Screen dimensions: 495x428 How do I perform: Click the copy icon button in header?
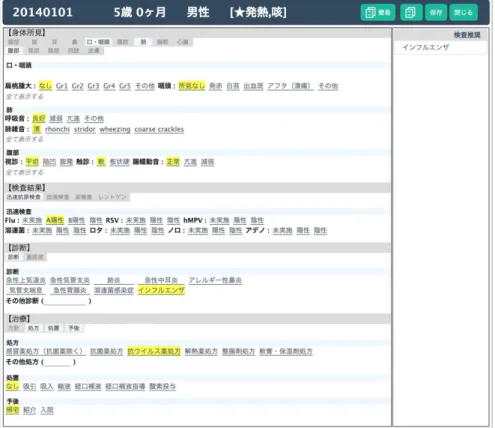click(411, 13)
